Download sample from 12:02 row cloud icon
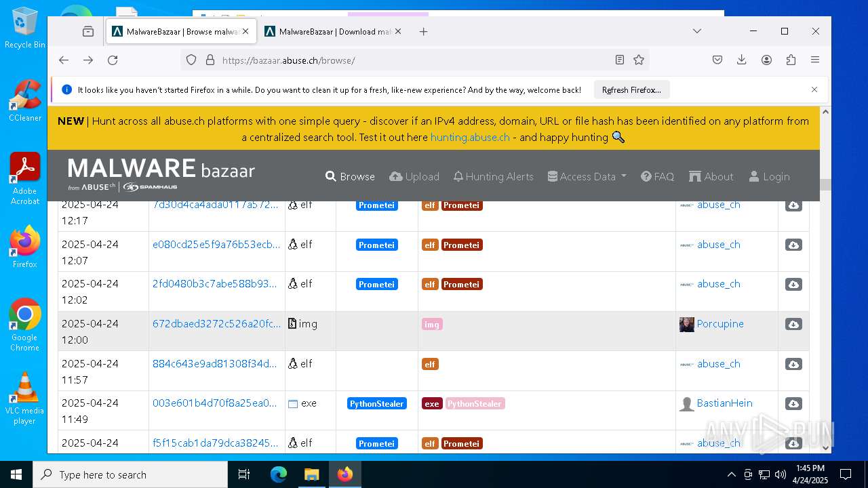The height and width of the screenshot is (488, 868). pyautogui.click(x=793, y=285)
